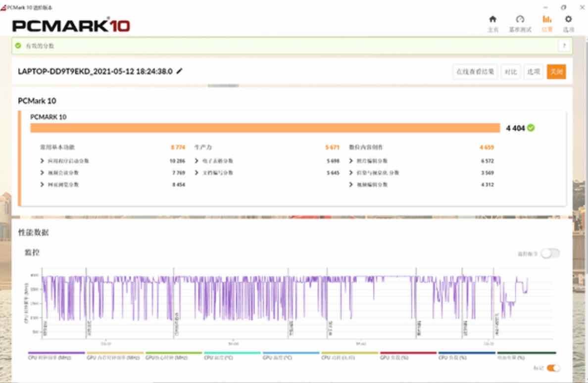Image resolution: width=588 pixels, height=383 pixels.
Task: Click the overall score 4 404
Action: [x=515, y=128]
